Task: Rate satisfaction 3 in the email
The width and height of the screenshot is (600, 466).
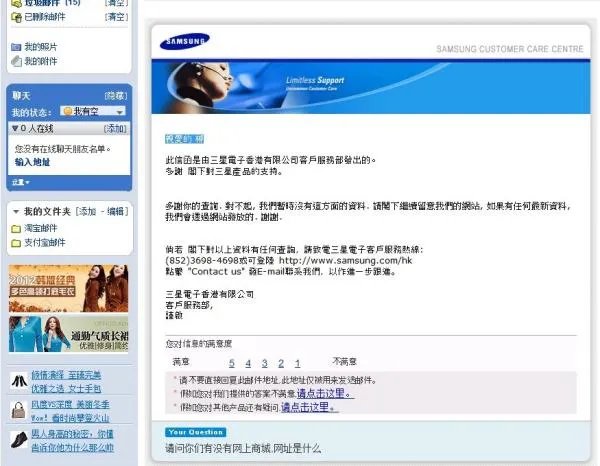Action: tap(264, 363)
